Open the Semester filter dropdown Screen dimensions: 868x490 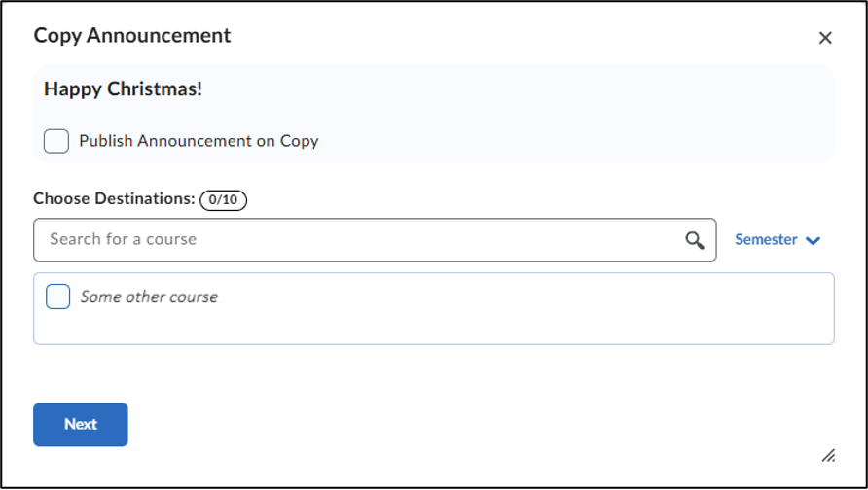pos(778,240)
